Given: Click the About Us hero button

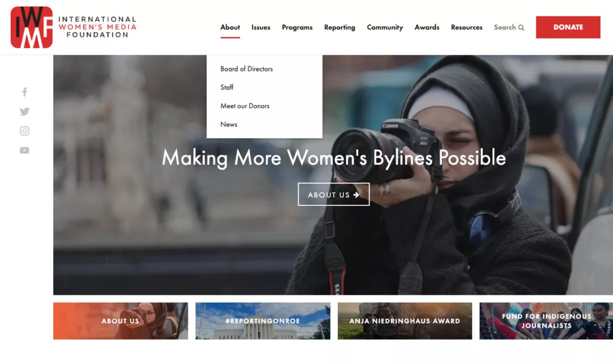Looking at the screenshot, I should (x=334, y=194).
